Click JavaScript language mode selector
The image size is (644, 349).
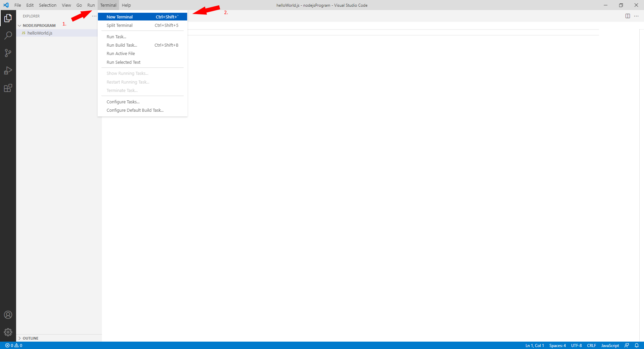tap(610, 345)
